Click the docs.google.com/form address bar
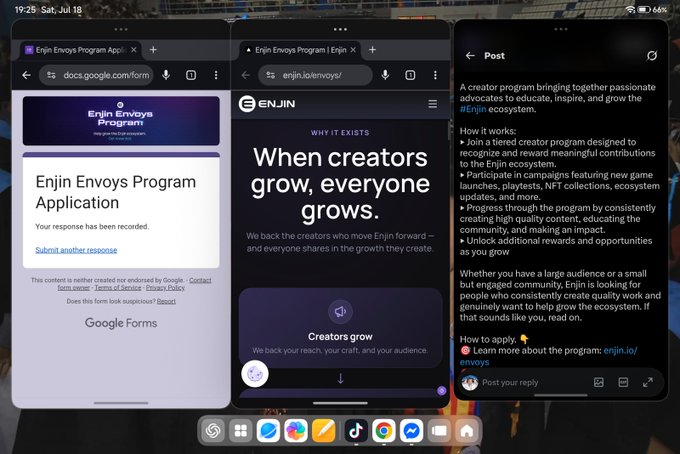The height and width of the screenshot is (454, 680). [x=96, y=75]
